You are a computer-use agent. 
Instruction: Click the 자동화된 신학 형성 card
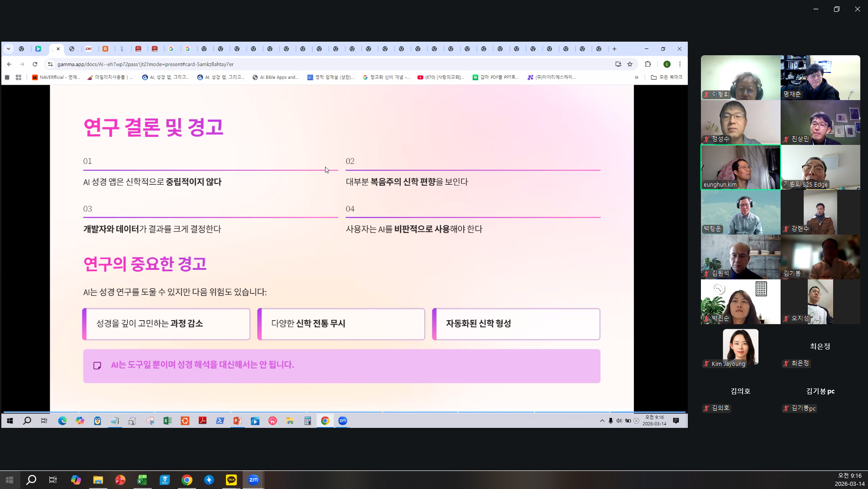516,324
